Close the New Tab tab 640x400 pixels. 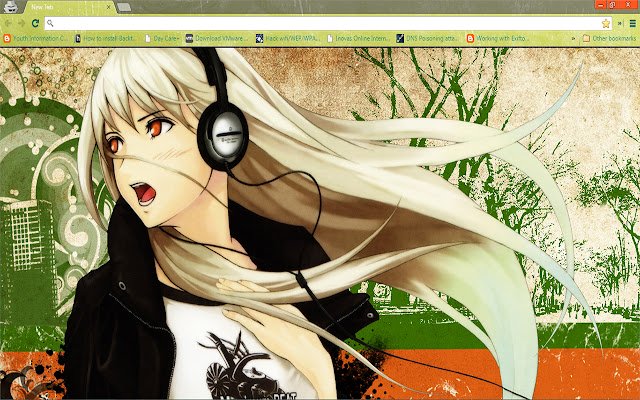109,7
